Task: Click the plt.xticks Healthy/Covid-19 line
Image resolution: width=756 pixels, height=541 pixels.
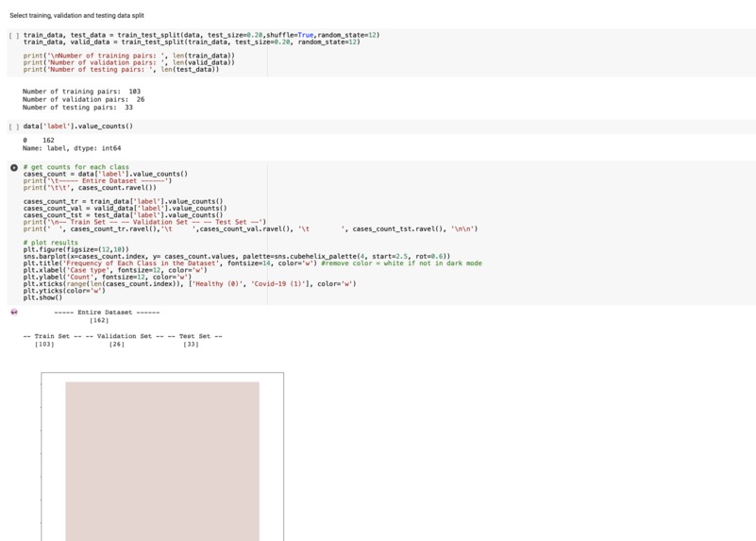Action: click(x=190, y=283)
